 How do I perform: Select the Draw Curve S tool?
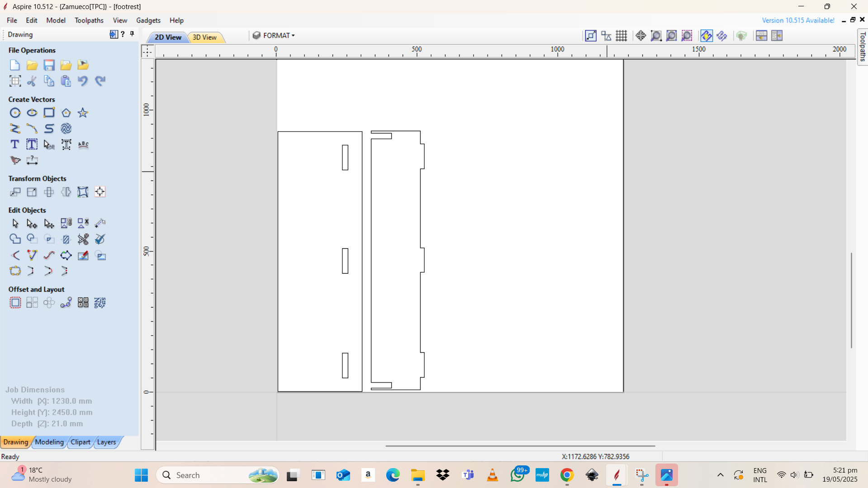pos(49,128)
